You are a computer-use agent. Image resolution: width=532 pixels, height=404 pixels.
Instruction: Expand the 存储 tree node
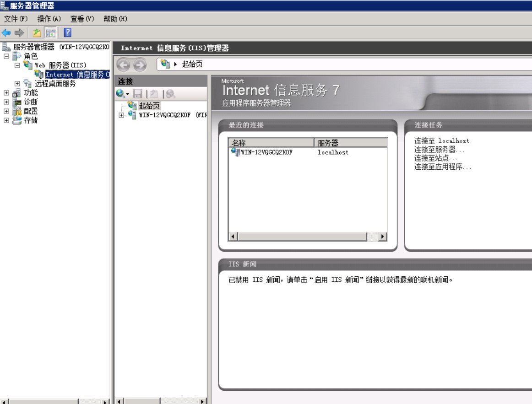pos(6,120)
